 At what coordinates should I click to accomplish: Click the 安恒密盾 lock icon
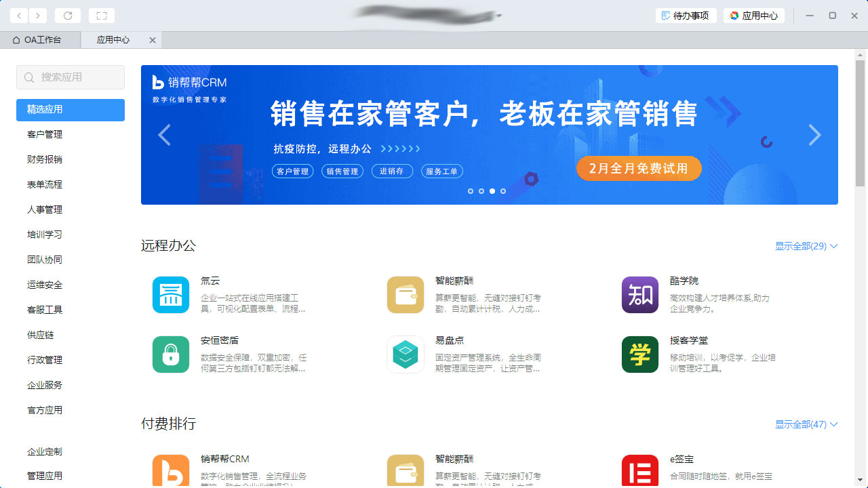point(170,354)
